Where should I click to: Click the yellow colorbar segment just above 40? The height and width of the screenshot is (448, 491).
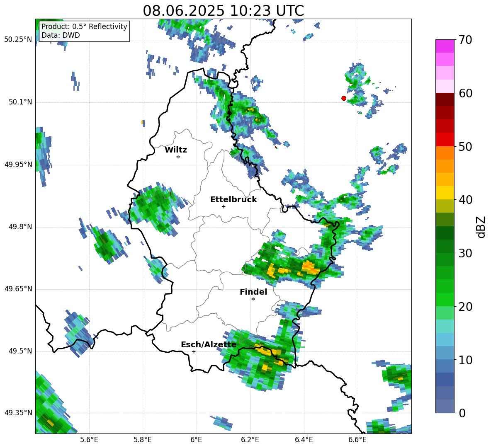point(445,193)
